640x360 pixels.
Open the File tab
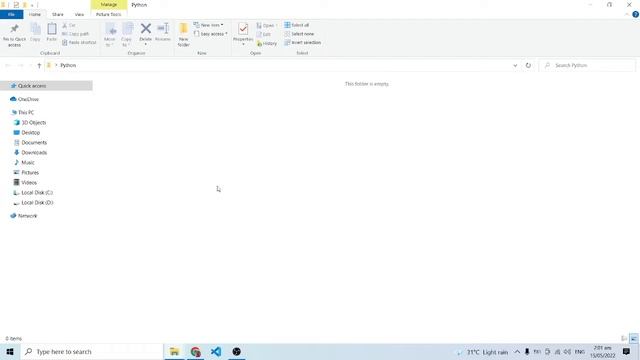(x=11, y=14)
